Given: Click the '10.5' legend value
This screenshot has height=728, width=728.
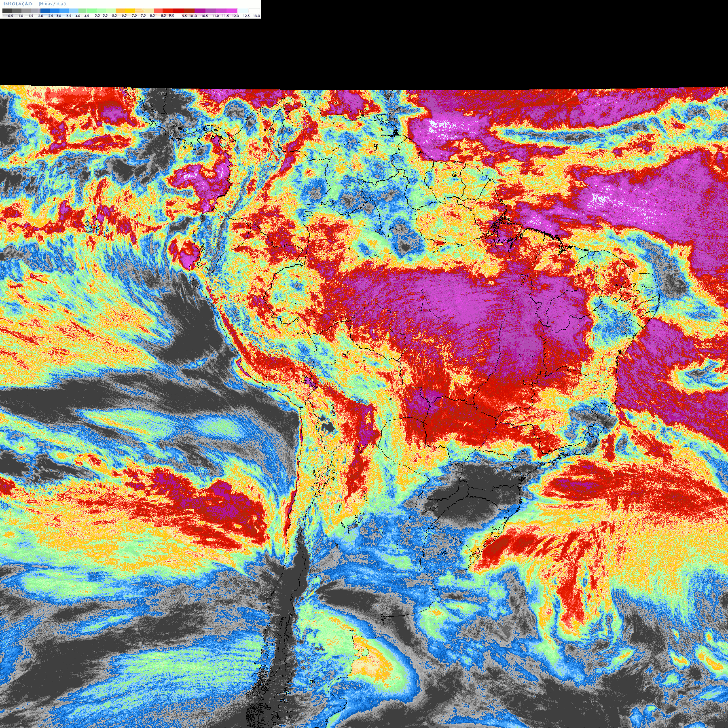Looking at the screenshot, I should (205, 16).
